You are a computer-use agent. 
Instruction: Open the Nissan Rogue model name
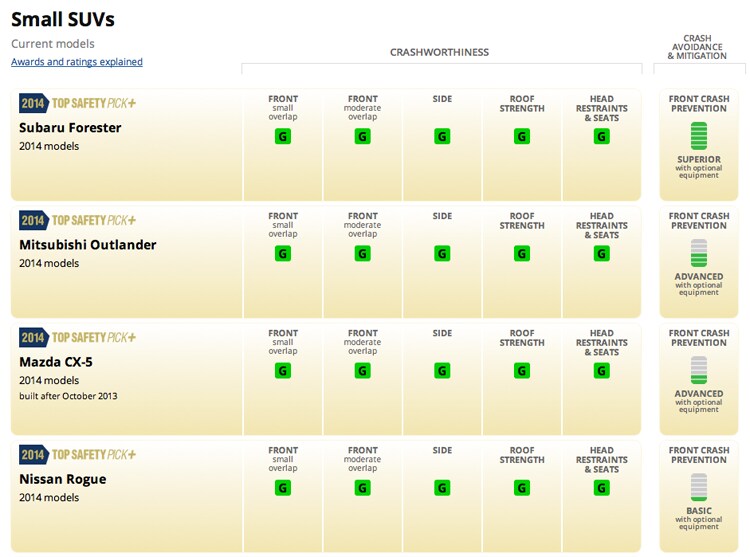click(x=63, y=480)
